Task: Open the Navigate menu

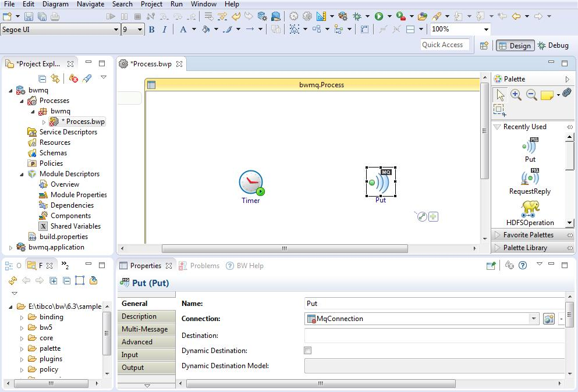Action: click(90, 4)
